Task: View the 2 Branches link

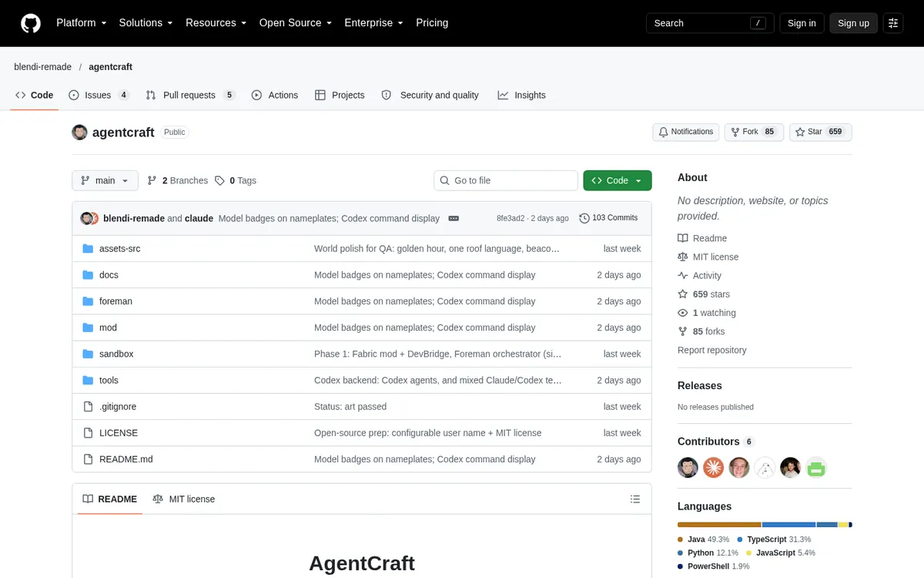Action: [x=177, y=180]
